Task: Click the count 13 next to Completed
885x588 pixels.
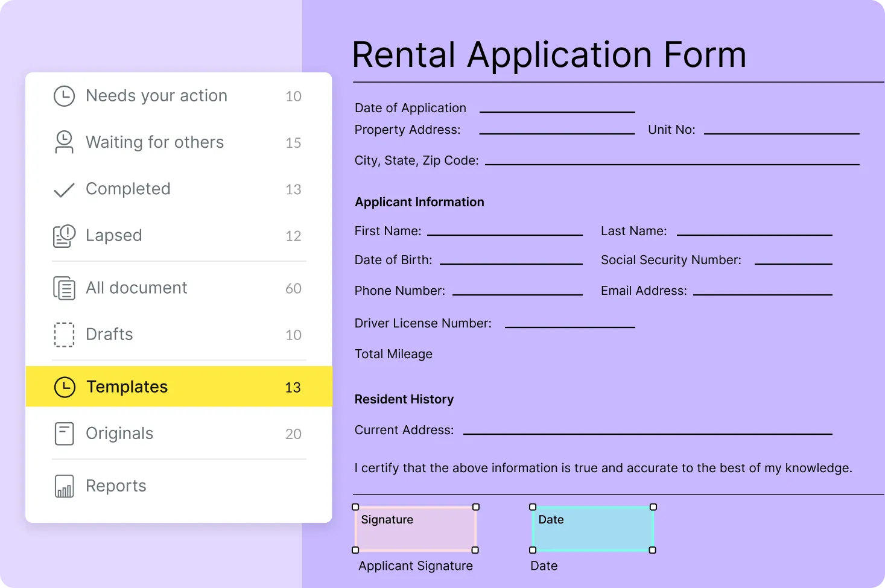Action: [x=293, y=189]
